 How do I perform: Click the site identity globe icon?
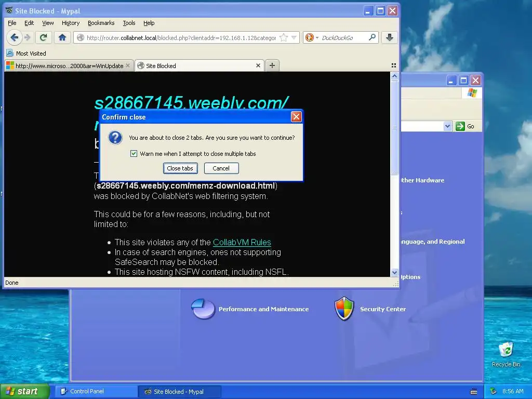tap(81, 37)
